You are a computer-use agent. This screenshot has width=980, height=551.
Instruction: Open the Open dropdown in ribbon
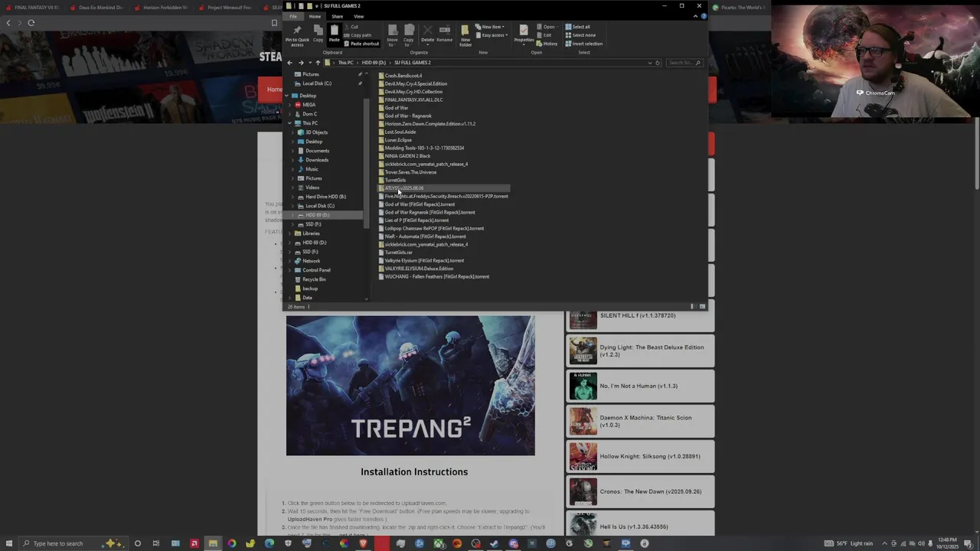click(548, 27)
